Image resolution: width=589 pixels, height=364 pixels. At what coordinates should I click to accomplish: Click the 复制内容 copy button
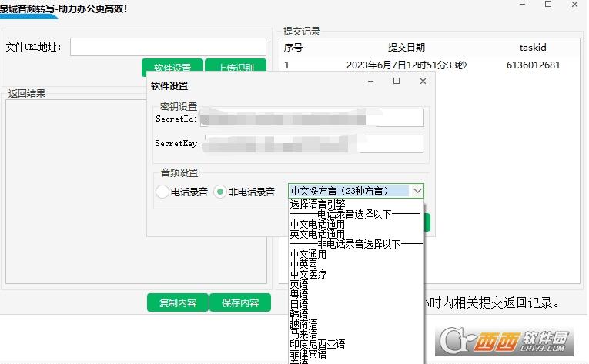(178, 302)
